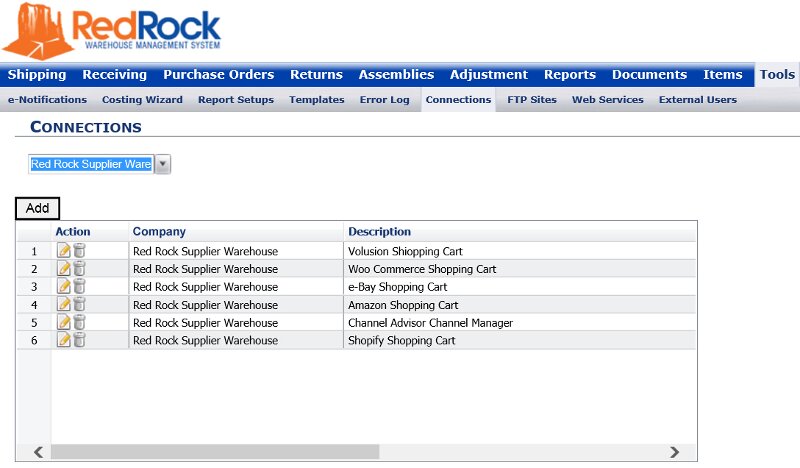This screenshot has width=800, height=468.
Task: Open the Reports menu
Action: point(569,75)
